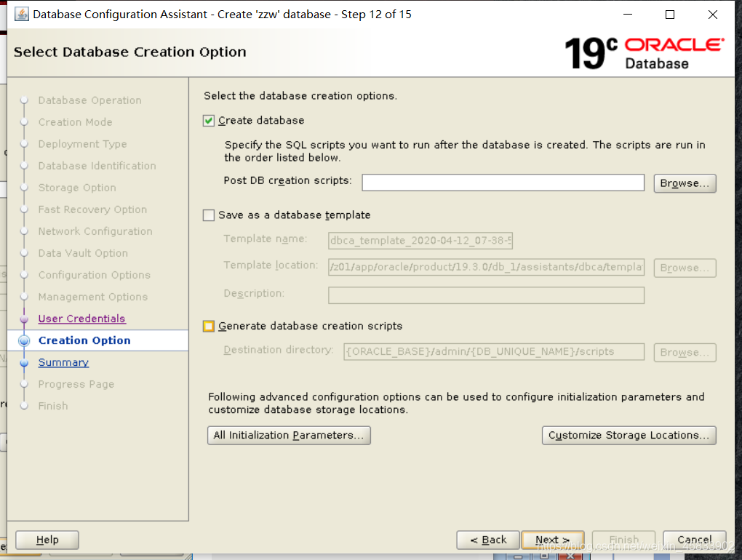Image resolution: width=742 pixels, height=560 pixels.
Task: Toggle the Create database checkbox
Action: [209, 121]
